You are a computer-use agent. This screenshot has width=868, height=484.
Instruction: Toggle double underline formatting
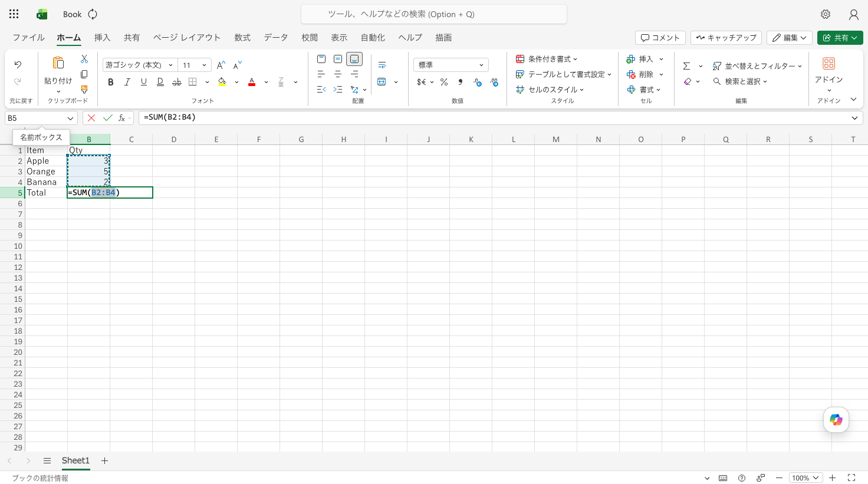(160, 82)
